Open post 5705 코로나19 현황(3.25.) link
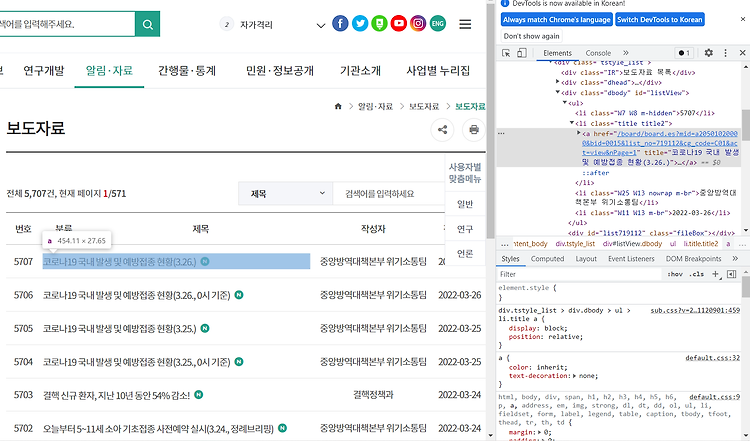Viewport: 750px width, 441px height. coord(120,329)
